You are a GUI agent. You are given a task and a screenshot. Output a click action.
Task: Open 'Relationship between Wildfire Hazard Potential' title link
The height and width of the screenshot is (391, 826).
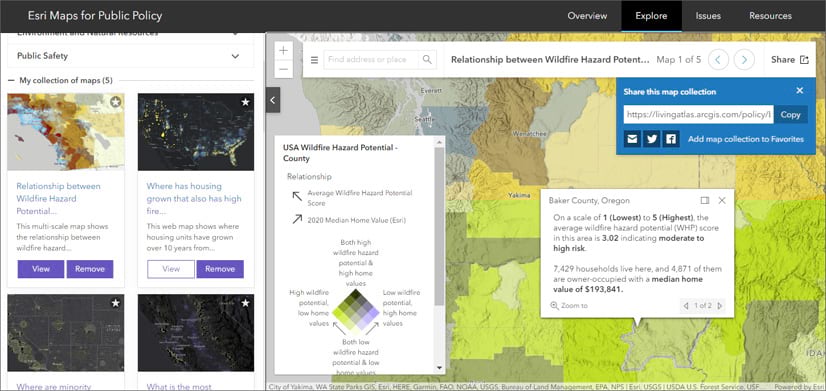click(58, 199)
